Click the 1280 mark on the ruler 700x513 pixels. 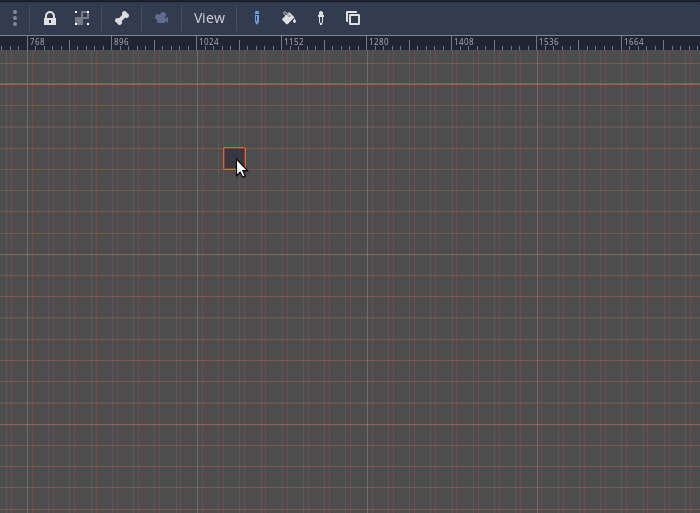pos(379,42)
